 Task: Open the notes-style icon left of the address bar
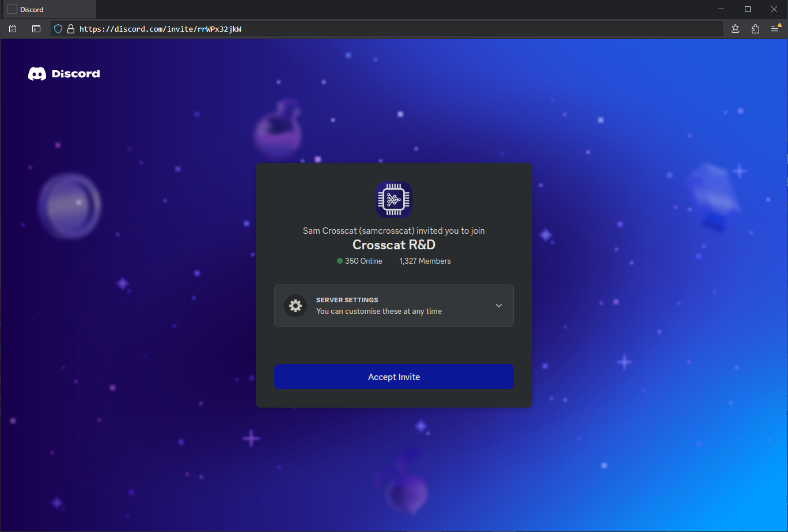(x=13, y=29)
